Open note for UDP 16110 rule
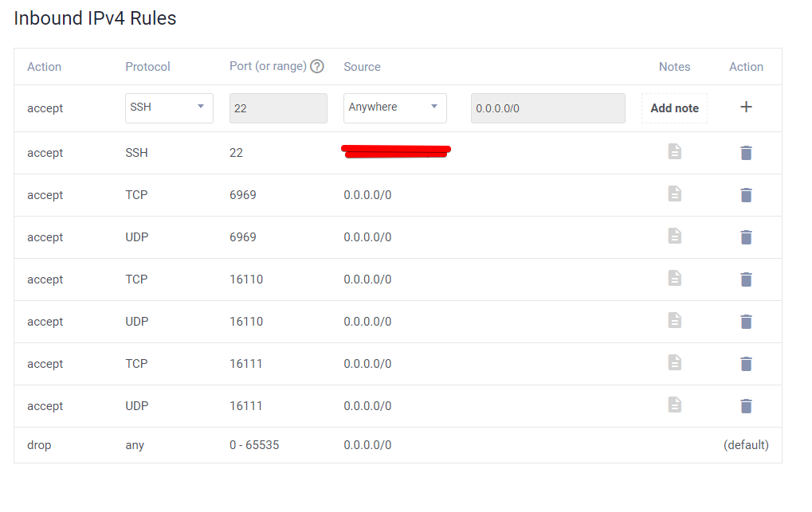The image size is (812, 512). pyautogui.click(x=674, y=320)
